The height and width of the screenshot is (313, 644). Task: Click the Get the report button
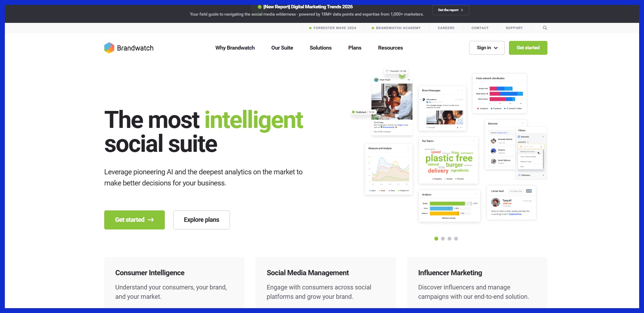(x=450, y=10)
